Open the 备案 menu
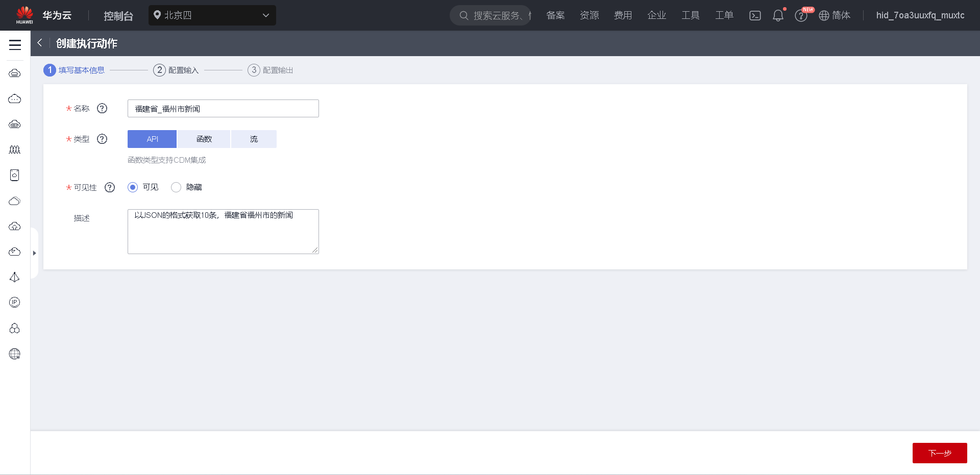980x475 pixels. [555, 15]
